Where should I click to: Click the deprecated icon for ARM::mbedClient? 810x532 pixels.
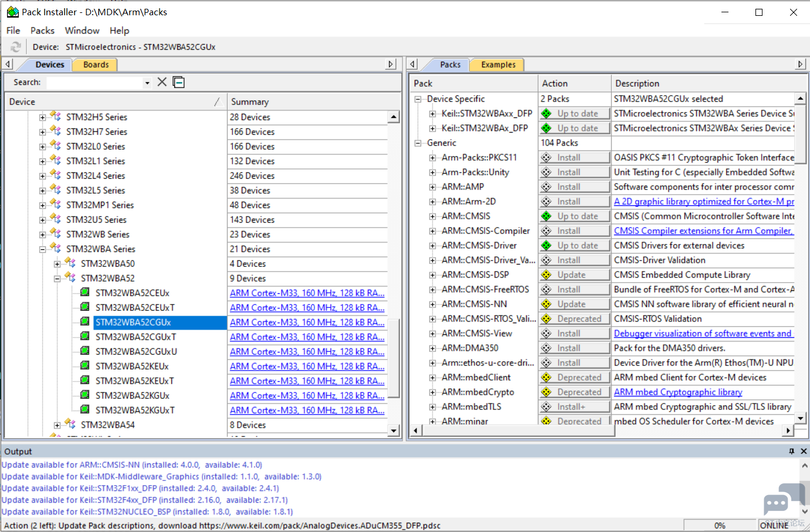tap(547, 378)
